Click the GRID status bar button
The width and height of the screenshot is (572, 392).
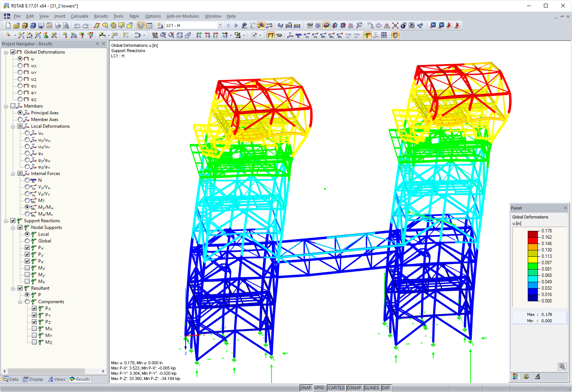coord(319,388)
